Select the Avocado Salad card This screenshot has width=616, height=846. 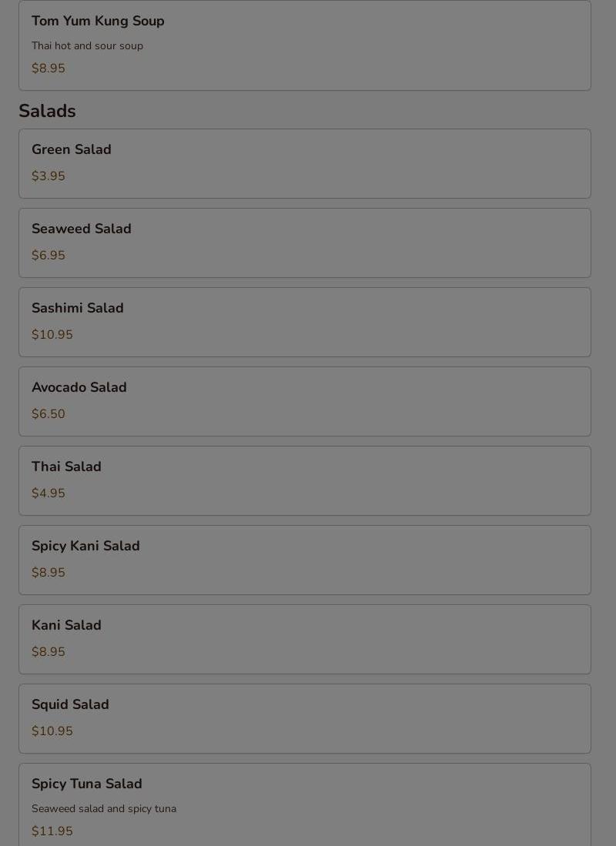click(x=304, y=401)
